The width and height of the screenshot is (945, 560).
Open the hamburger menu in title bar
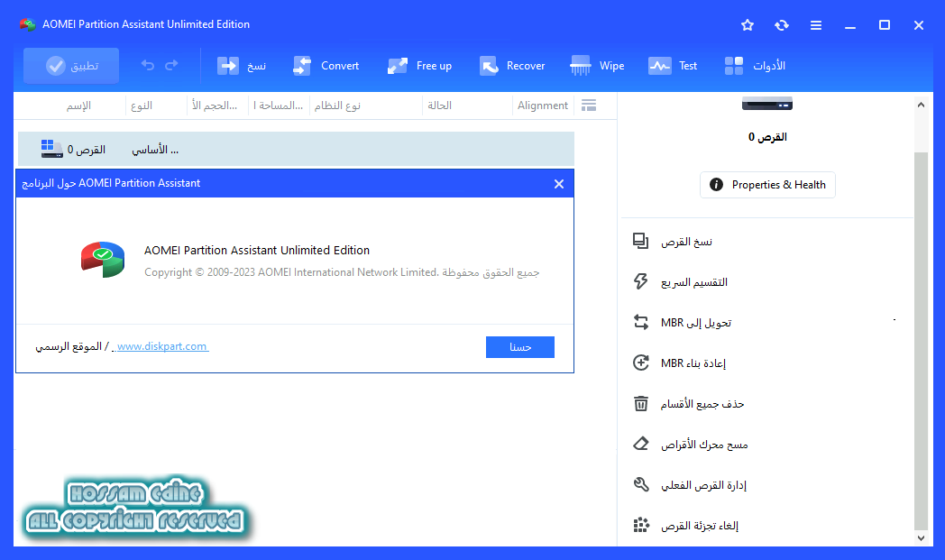[816, 25]
